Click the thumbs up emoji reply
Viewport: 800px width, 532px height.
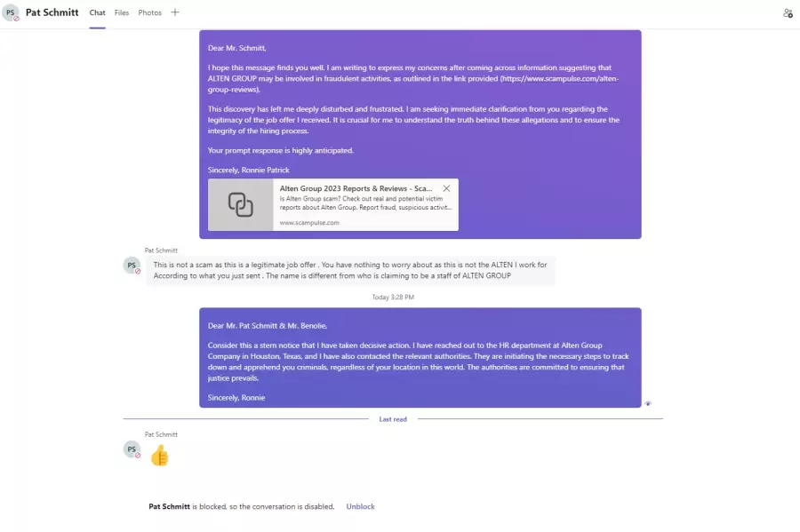click(x=160, y=455)
